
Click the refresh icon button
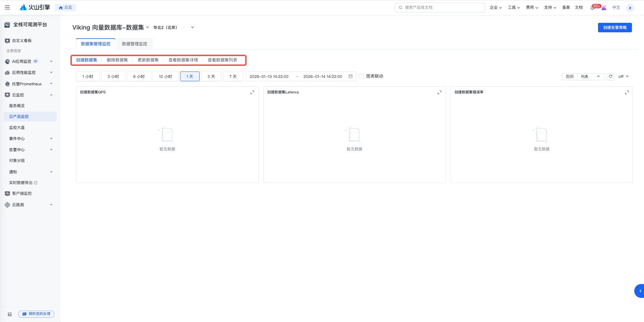tap(610, 77)
